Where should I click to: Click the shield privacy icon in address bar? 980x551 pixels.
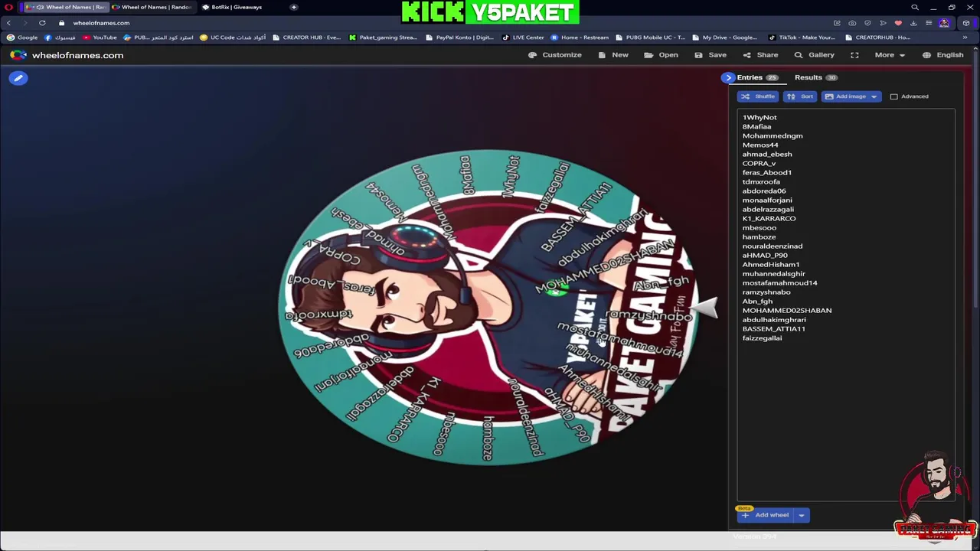point(867,23)
